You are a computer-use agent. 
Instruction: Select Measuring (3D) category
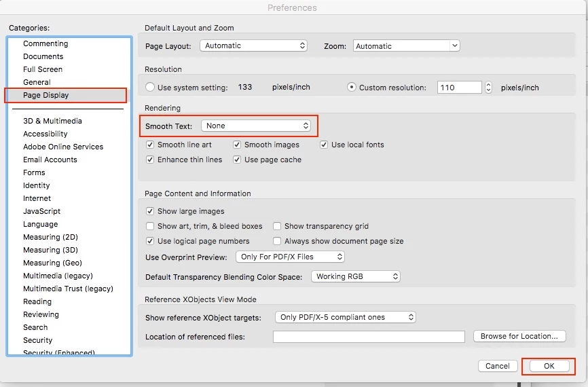point(51,250)
